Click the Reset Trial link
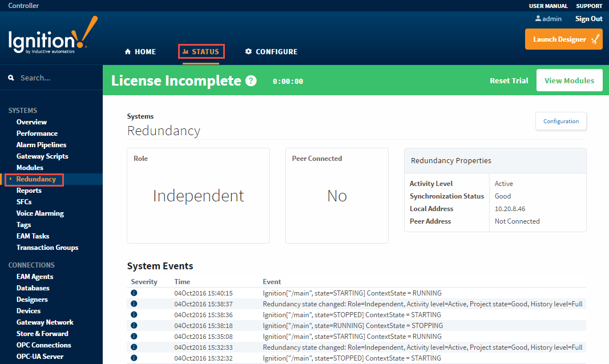 [509, 80]
